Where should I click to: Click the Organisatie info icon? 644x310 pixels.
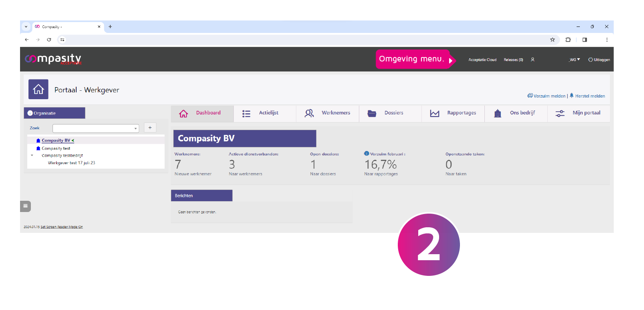pyautogui.click(x=30, y=113)
